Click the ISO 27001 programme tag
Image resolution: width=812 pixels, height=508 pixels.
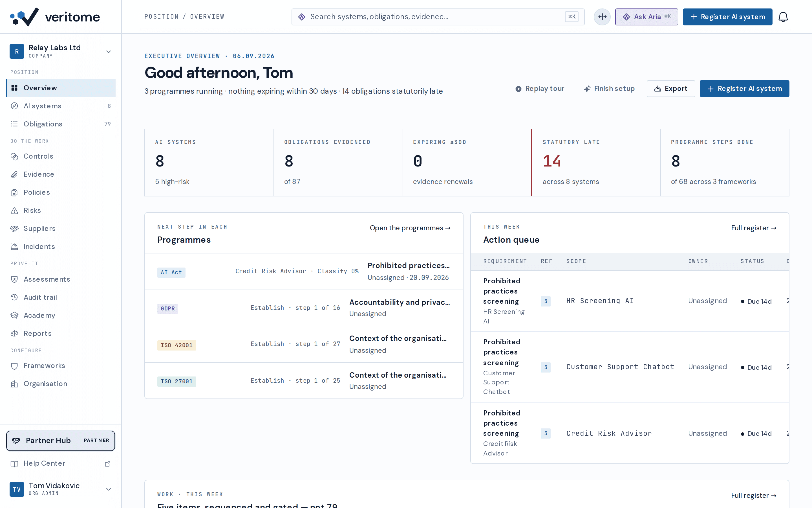pos(176,381)
